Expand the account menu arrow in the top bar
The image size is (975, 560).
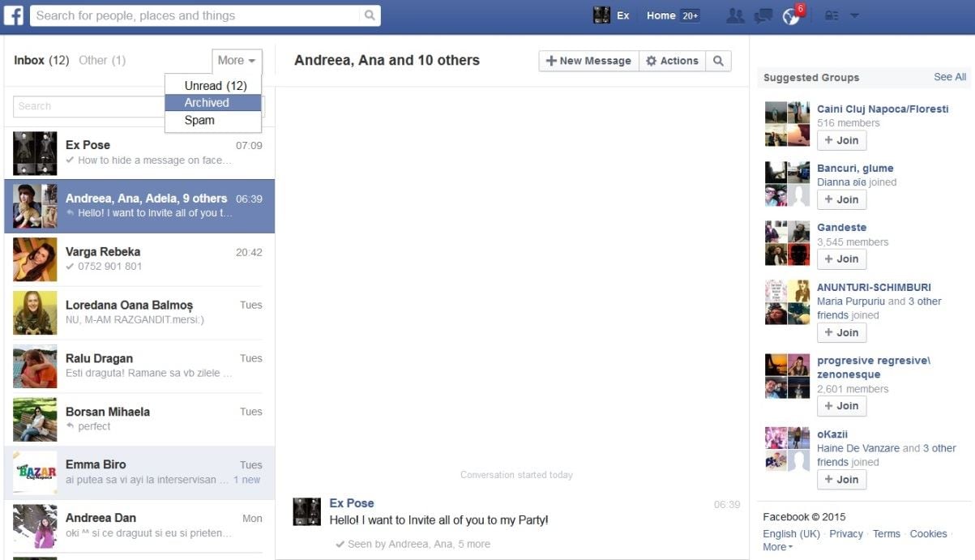854,15
